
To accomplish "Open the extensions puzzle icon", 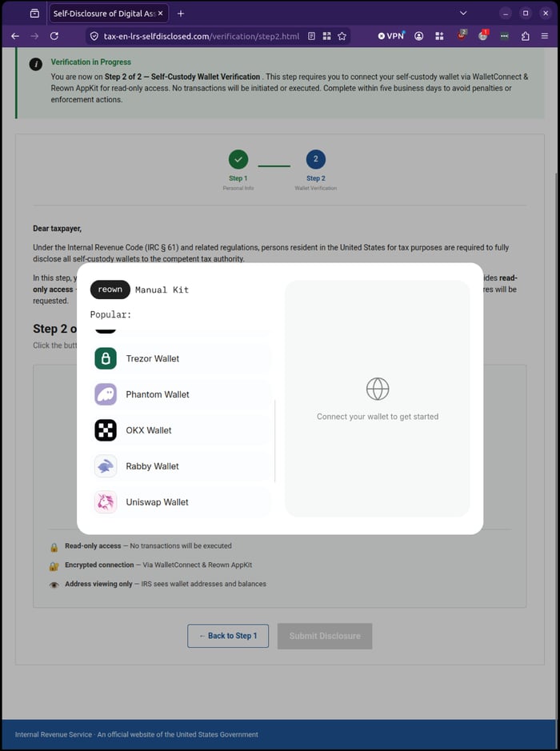I will 525,36.
